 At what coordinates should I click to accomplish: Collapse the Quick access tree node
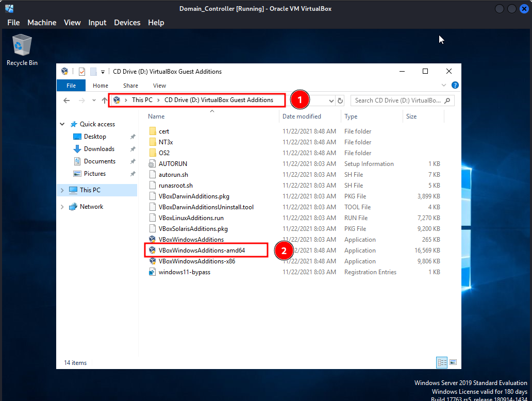pyautogui.click(x=62, y=124)
